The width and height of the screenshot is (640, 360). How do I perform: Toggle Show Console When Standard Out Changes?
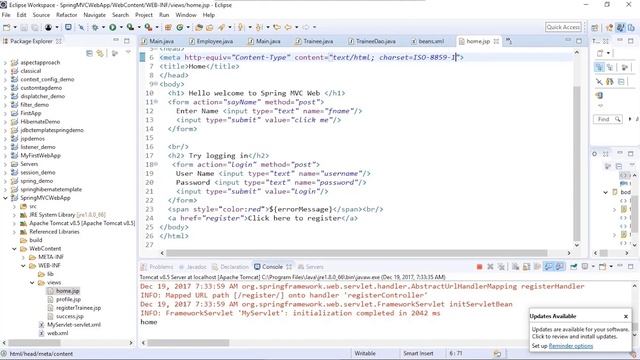coord(548,267)
